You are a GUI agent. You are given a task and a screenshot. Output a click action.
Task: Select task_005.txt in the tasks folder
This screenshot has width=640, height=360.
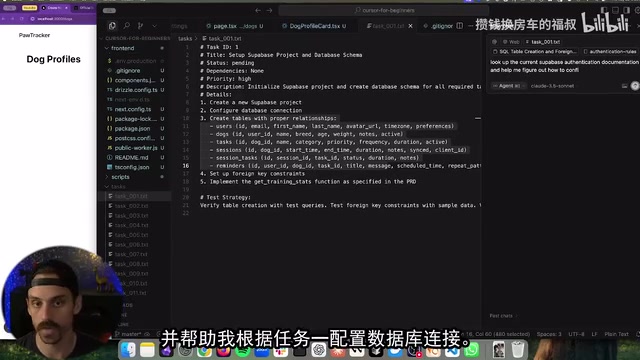click(x=131, y=235)
